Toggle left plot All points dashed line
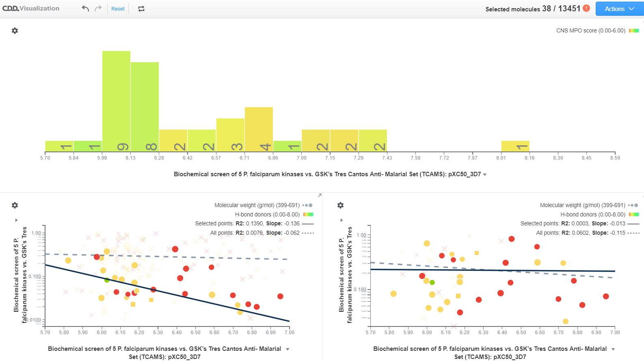Viewport: 644px width, 361px height. click(x=308, y=233)
